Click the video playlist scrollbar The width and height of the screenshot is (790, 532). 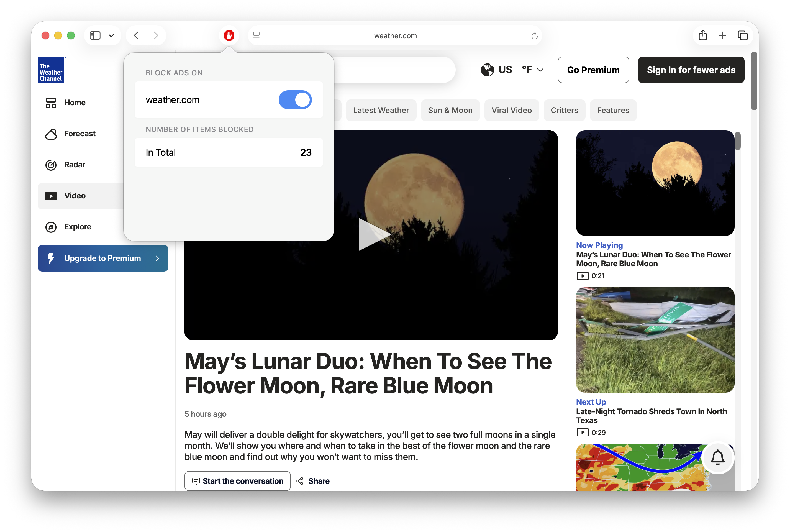pos(737,141)
